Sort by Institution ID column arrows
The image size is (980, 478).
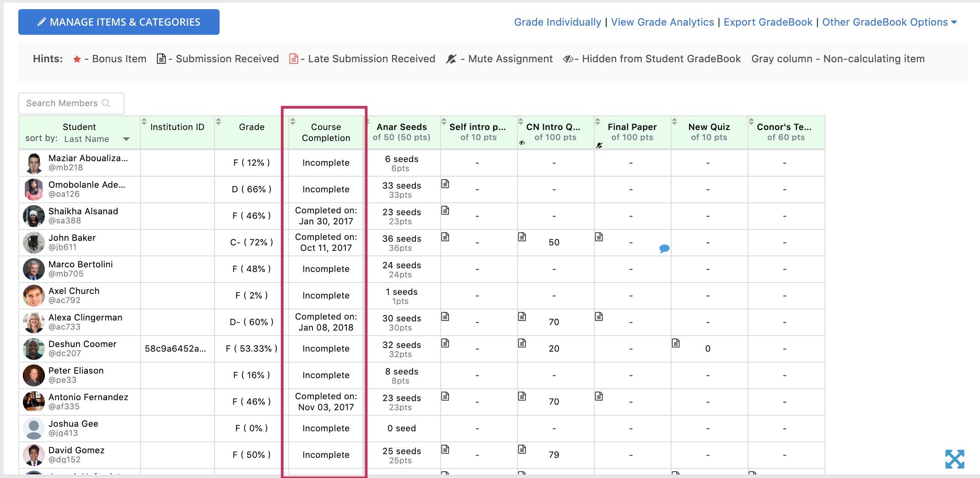tap(144, 121)
